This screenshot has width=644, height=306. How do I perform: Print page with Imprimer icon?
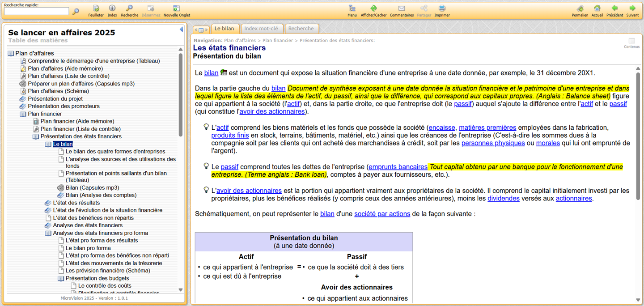[442, 8]
